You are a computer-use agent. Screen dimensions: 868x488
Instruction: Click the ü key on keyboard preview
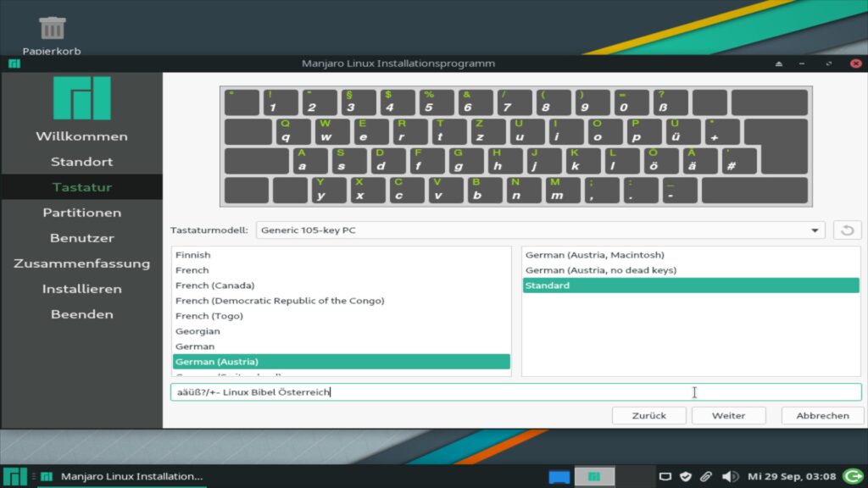pos(682,131)
